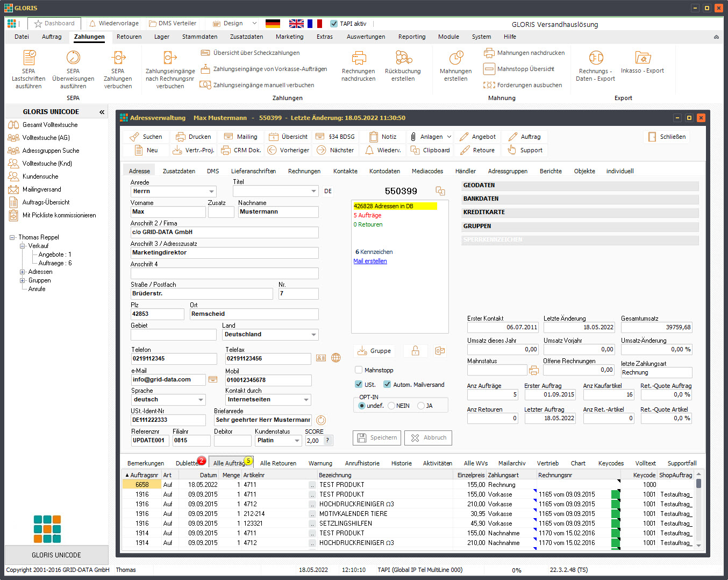Click Mail erstellen link
This screenshot has height=580, width=728.
coord(370,261)
